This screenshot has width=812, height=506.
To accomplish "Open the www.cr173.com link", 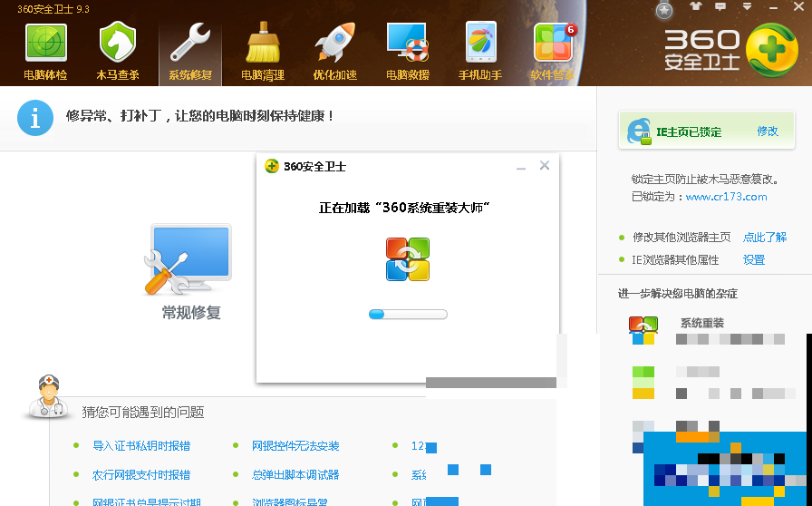I will point(726,197).
